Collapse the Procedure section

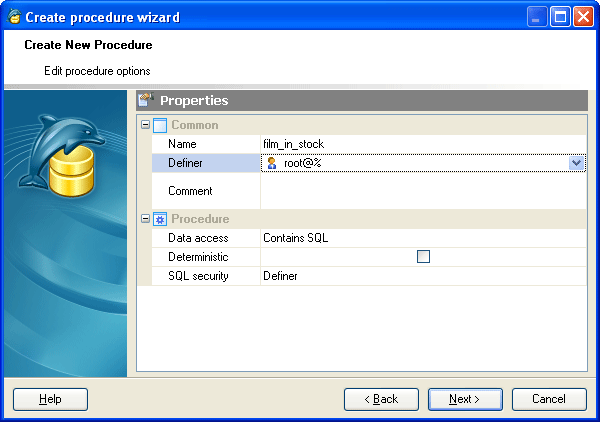145,219
